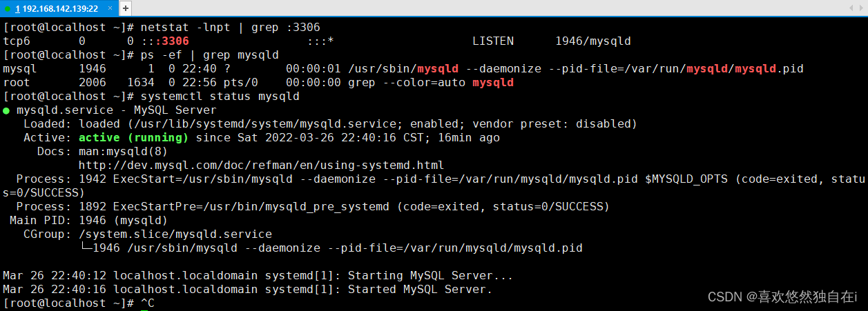Open a new session tab with plus button
The height and width of the screenshot is (311, 868).
(x=125, y=8)
